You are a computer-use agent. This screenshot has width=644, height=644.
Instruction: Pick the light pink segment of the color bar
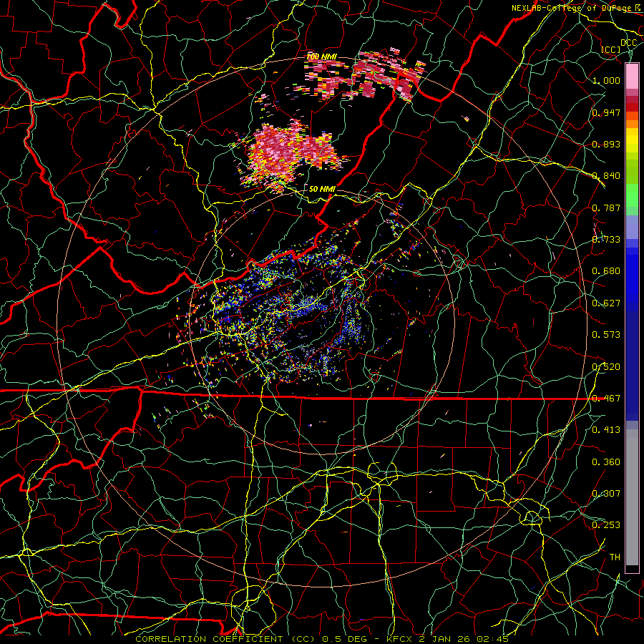click(632, 77)
